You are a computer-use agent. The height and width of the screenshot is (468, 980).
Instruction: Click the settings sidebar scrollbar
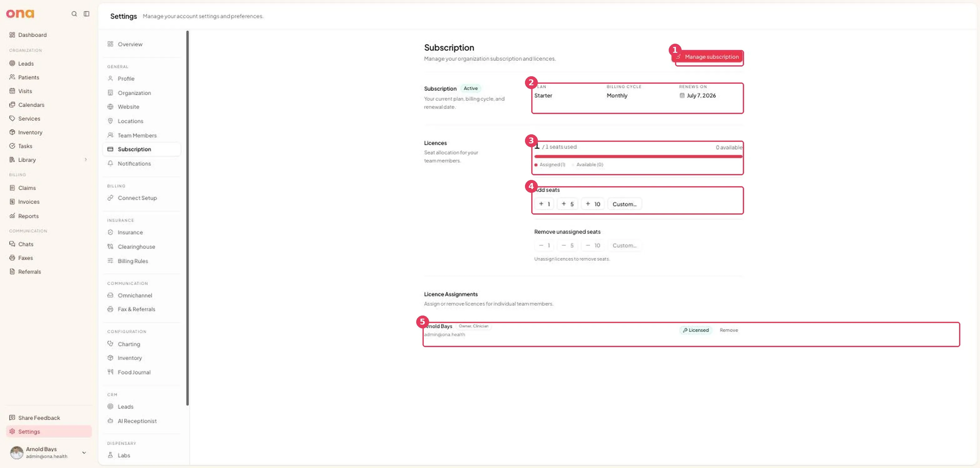187,218
